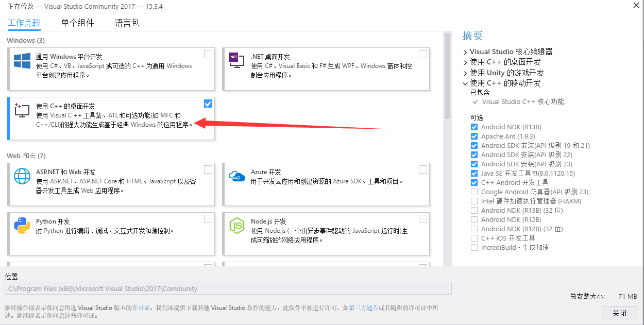Enable the 通用 Windows 平台开发 workload checkbox
Screen dimensions: 644x325
(208, 54)
